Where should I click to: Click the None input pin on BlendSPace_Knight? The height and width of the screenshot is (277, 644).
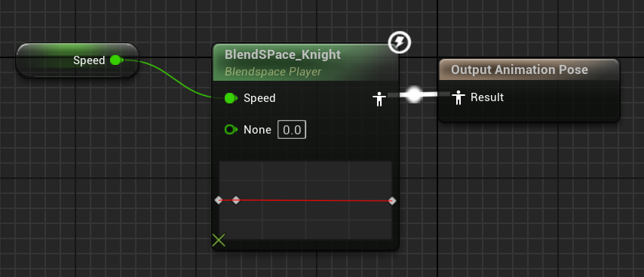pyautogui.click(x=231, y=130)
